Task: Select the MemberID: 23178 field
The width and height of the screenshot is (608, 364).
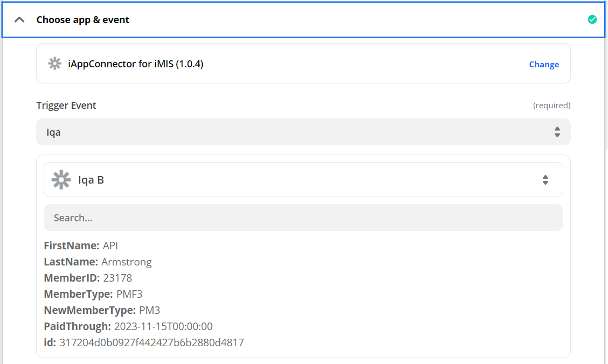Action: coord(88,278)
